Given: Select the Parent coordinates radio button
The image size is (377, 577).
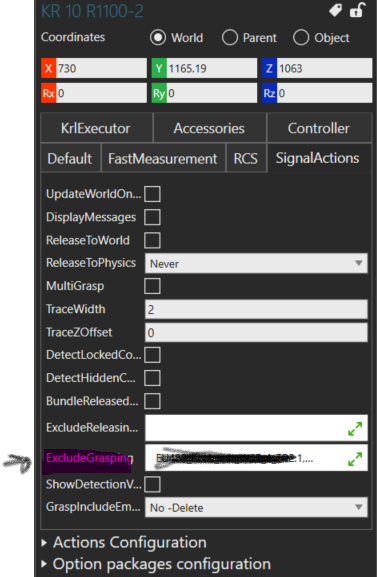Looking at the screenshot, I should [x=230, y=38].
